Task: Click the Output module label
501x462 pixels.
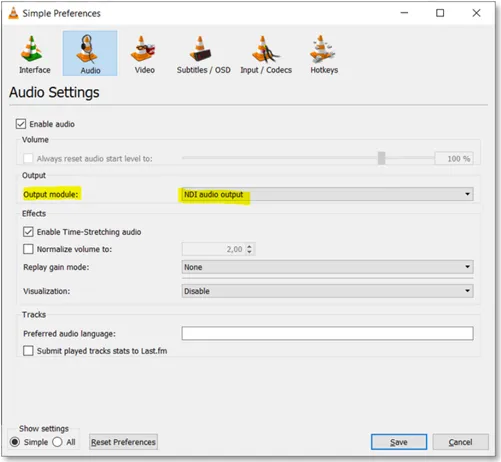Action: (51, 194)
